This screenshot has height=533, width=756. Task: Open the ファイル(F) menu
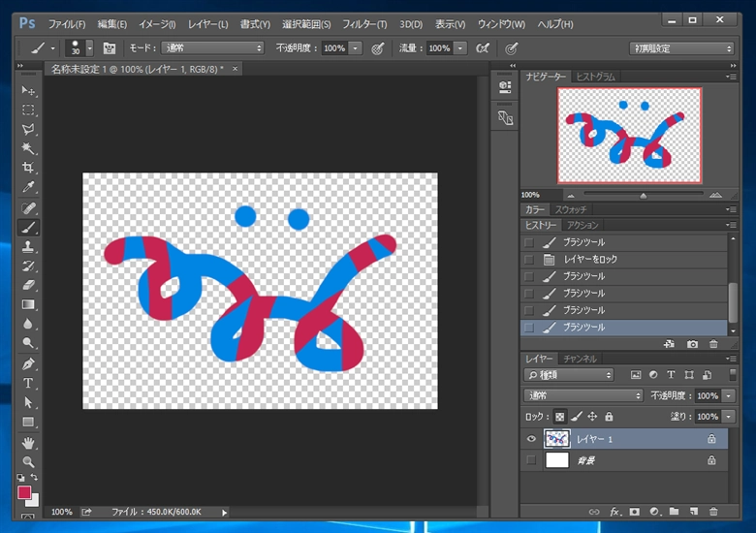[67, 24]
